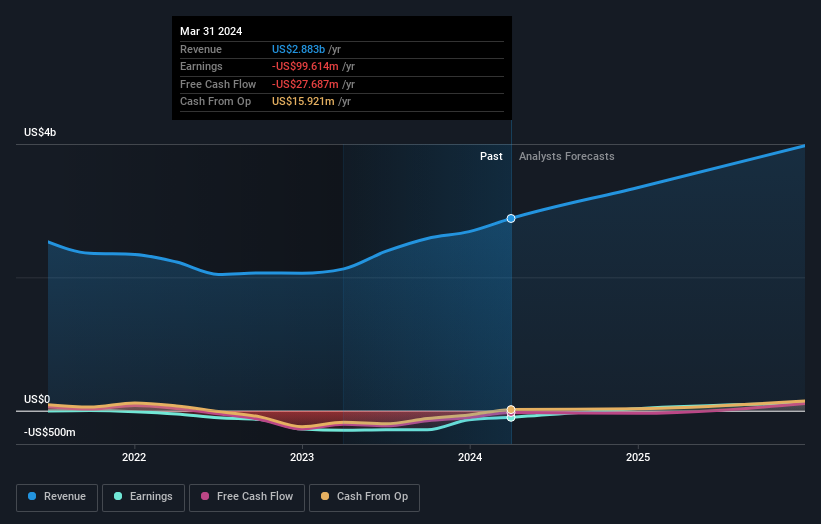
Task: Click the Revenue row label in tooltip
Action: tap(201, 49)
